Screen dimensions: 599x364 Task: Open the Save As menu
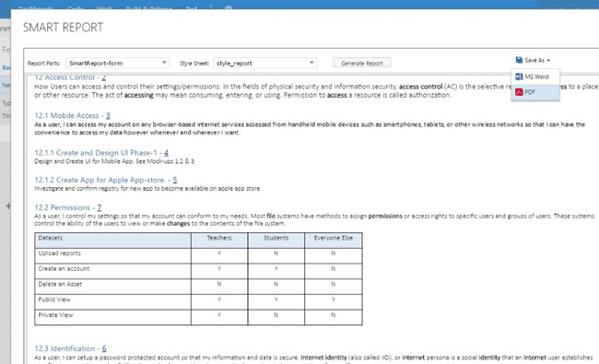pos(533,60)
